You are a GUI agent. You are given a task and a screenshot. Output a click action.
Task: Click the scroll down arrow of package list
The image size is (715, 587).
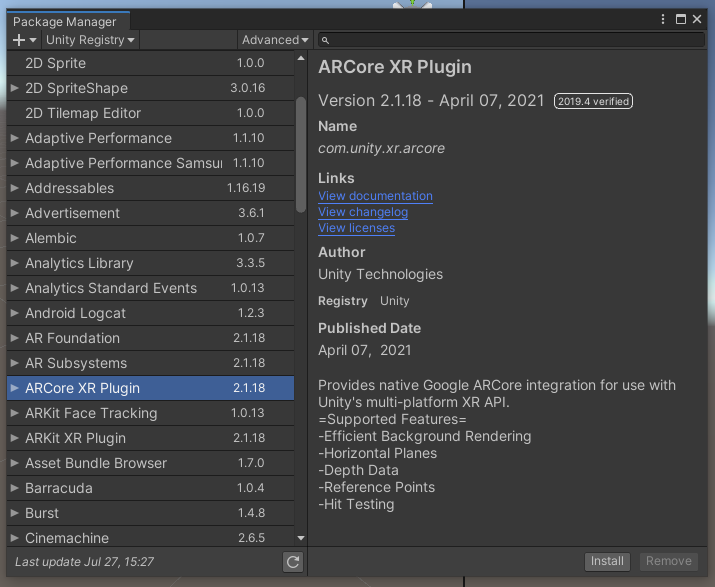(x=301, y=538)
